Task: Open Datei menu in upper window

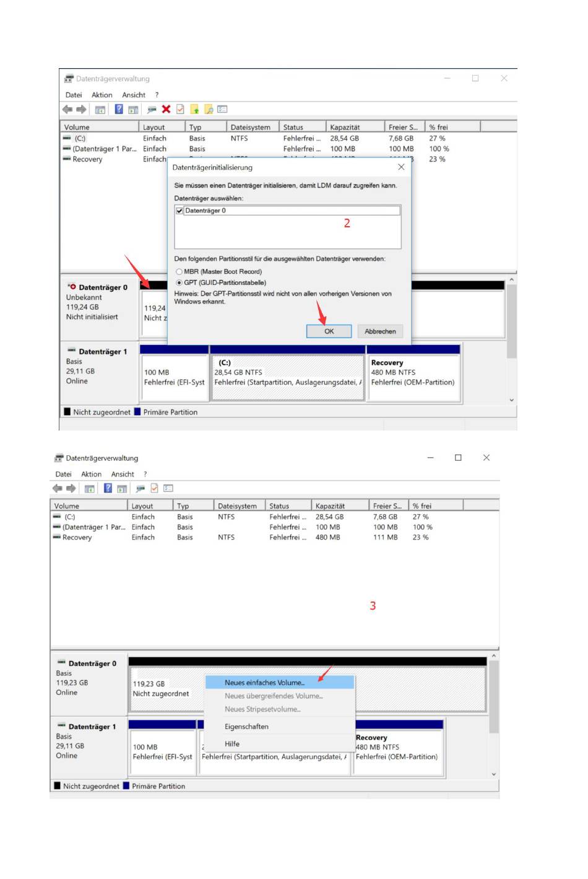Action: (74, 95)
